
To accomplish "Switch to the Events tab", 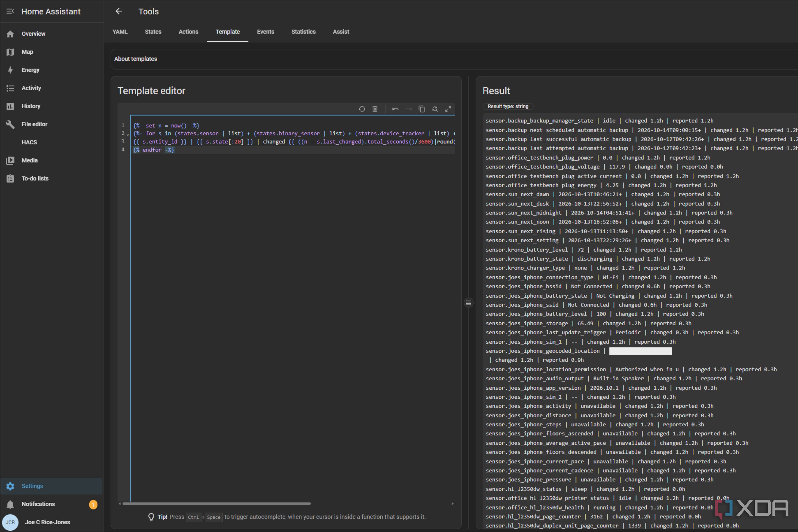I will point(265,32).
